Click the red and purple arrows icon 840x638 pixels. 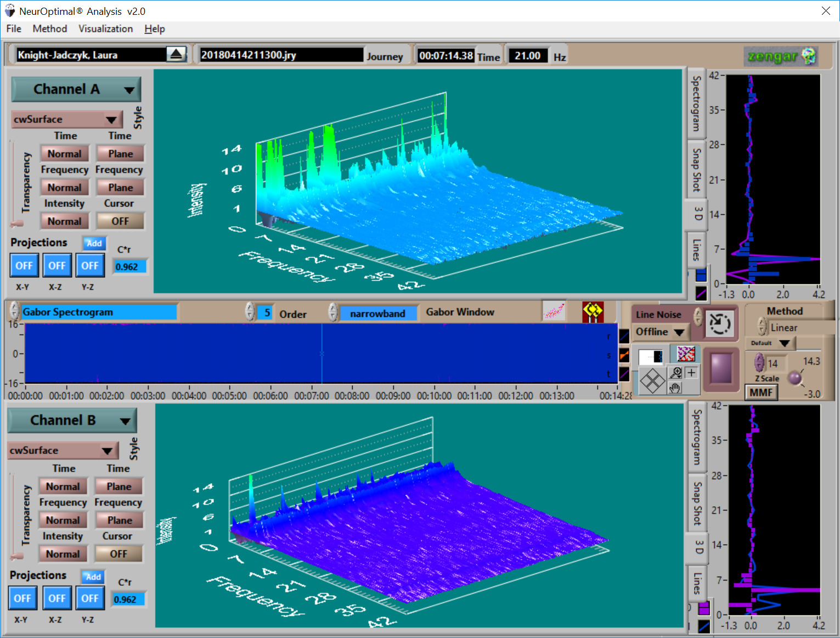(686, 354)
